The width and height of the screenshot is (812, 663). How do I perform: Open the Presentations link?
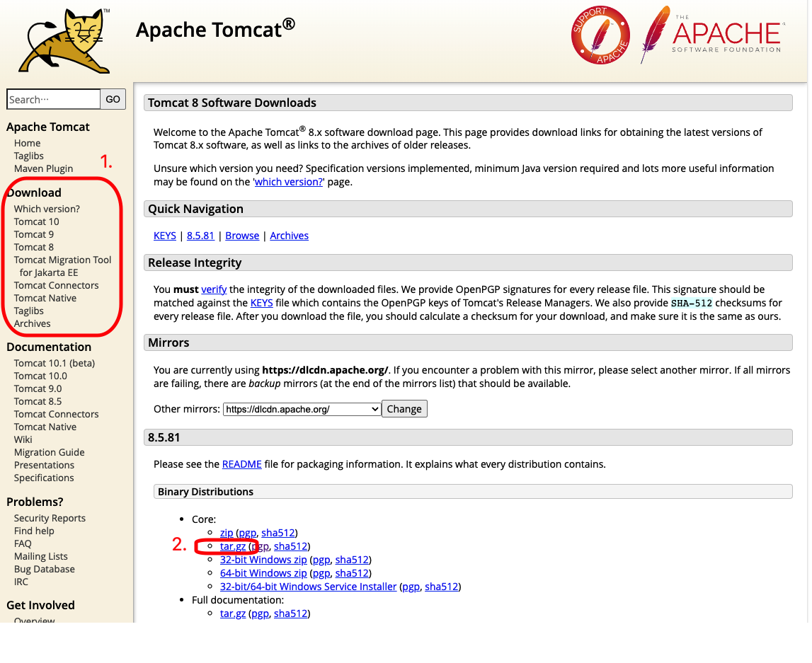coord(44,466)
